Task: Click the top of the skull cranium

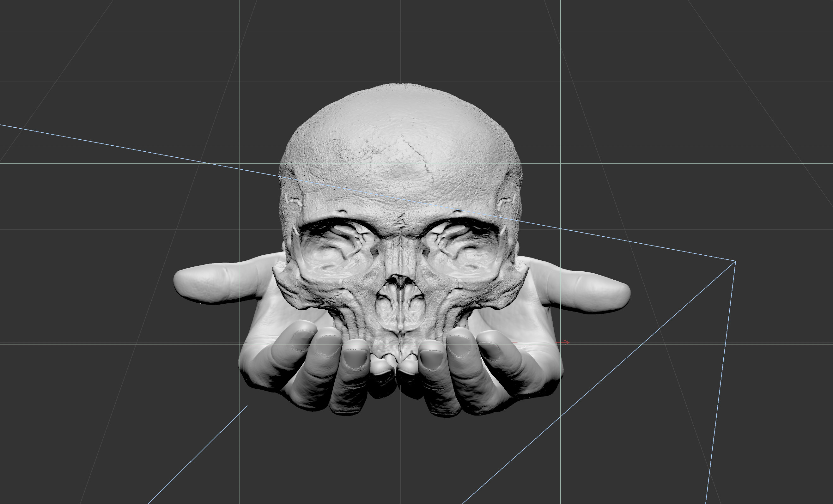Action: 401,88
